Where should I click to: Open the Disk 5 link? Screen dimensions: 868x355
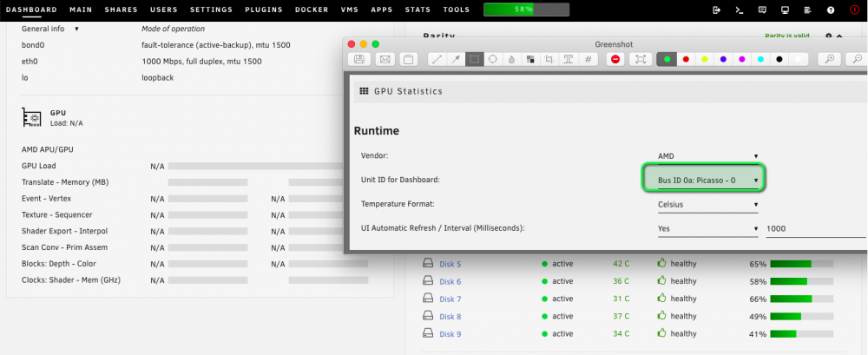tap(450, 264)
